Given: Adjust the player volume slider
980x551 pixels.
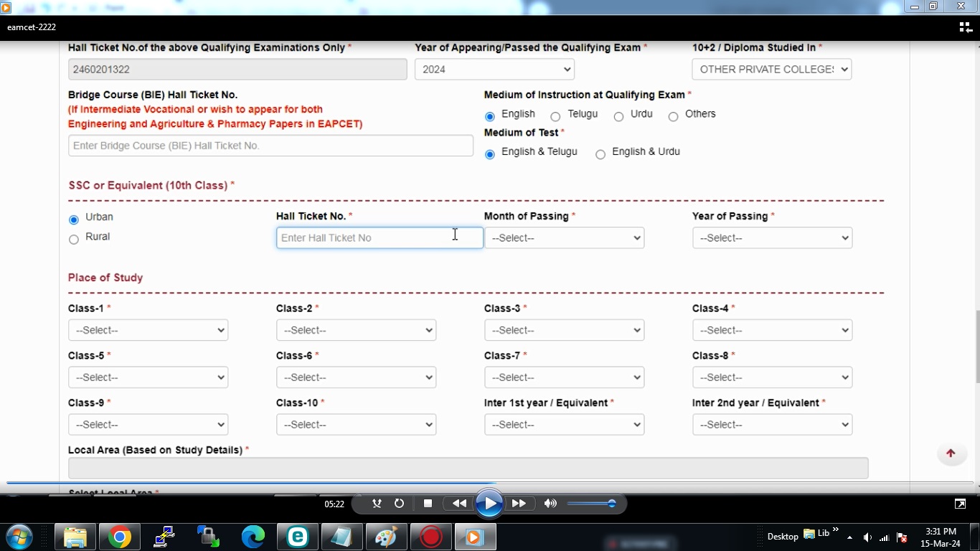Looking at the screenshot, I should [592, 504].
